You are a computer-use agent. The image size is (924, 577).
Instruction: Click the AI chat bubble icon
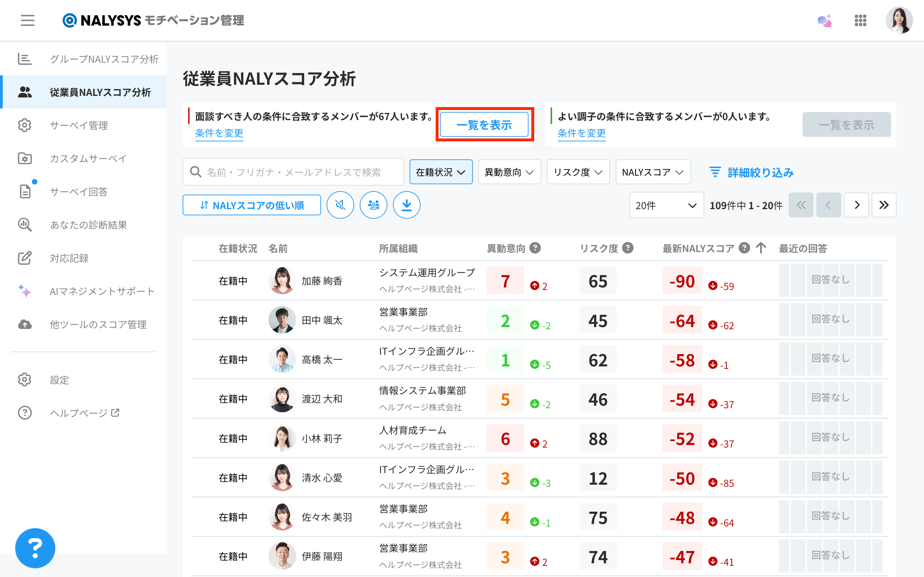point(824,21)
